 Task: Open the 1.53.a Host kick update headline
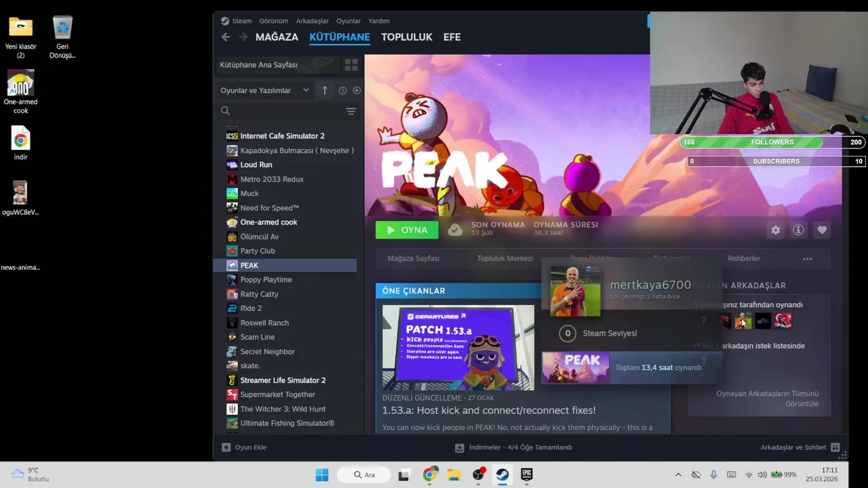[x=489, y=410]
